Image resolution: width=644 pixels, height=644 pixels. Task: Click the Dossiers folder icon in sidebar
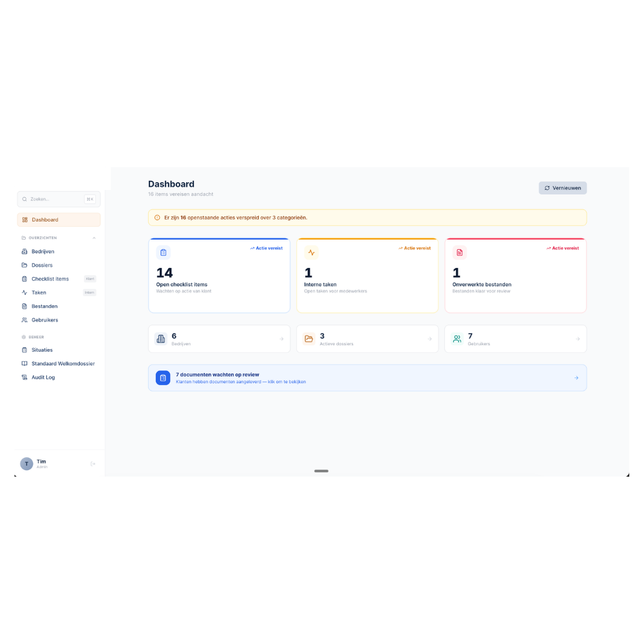(26, 265)
